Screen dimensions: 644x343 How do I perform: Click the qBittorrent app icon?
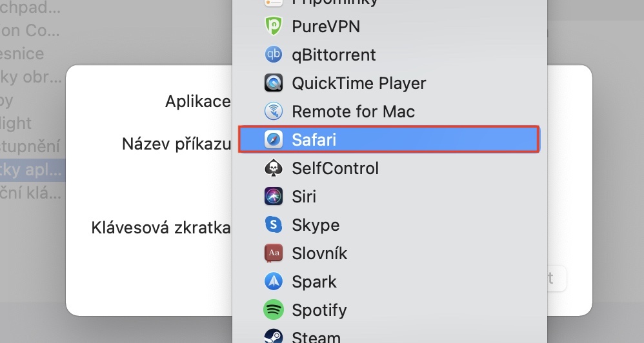(274, 55)
